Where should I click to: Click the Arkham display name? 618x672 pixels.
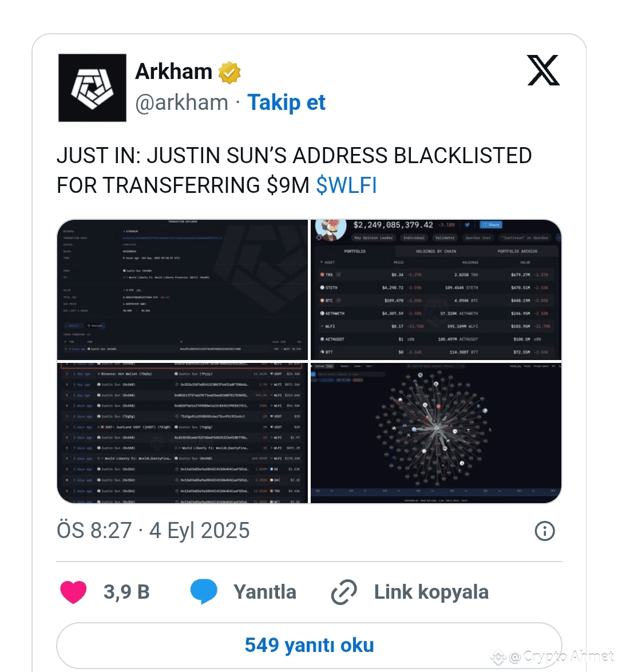tap(173, 72)
